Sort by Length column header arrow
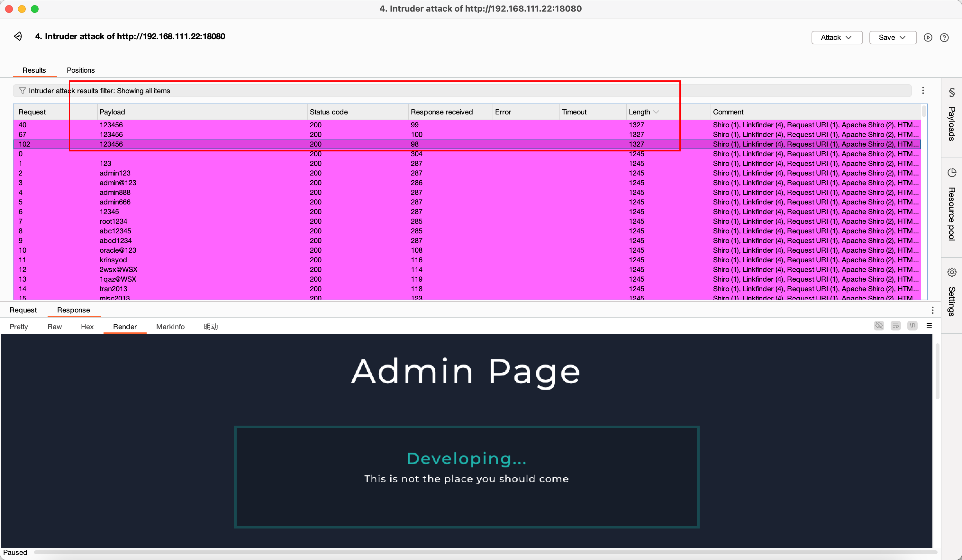The width and height of the screenshot is (962, 560). pos(656,112)
